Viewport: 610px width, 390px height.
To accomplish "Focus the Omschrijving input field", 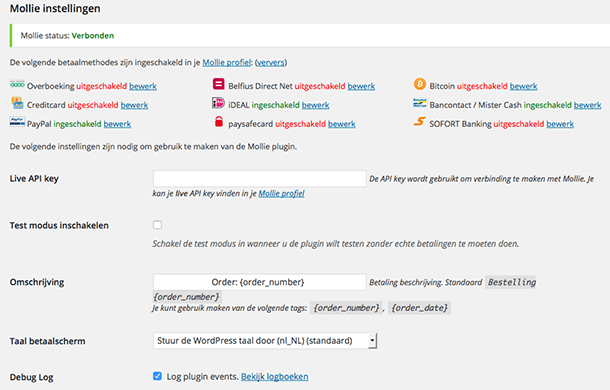I will 259,282.
